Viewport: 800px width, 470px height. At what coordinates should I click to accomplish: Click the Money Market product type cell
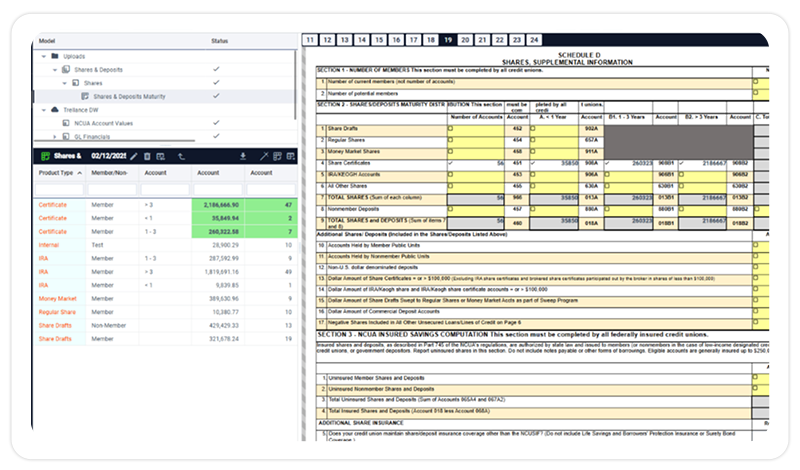pos(58,299)
